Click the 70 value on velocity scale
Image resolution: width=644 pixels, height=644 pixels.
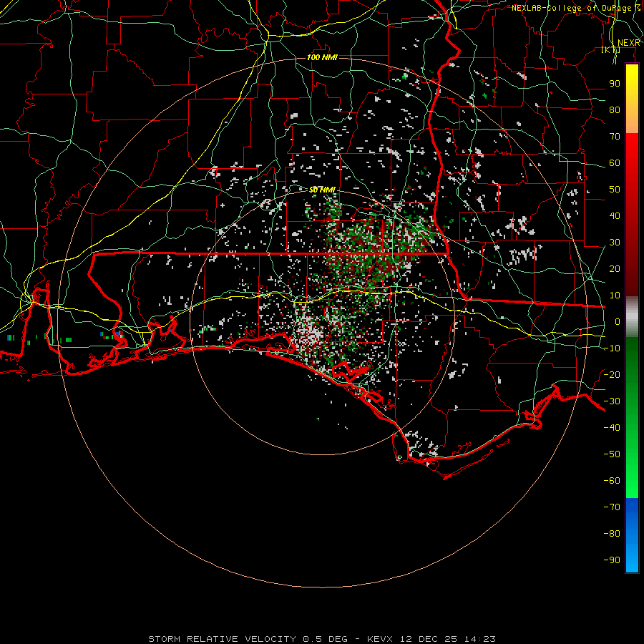[615, 137]
